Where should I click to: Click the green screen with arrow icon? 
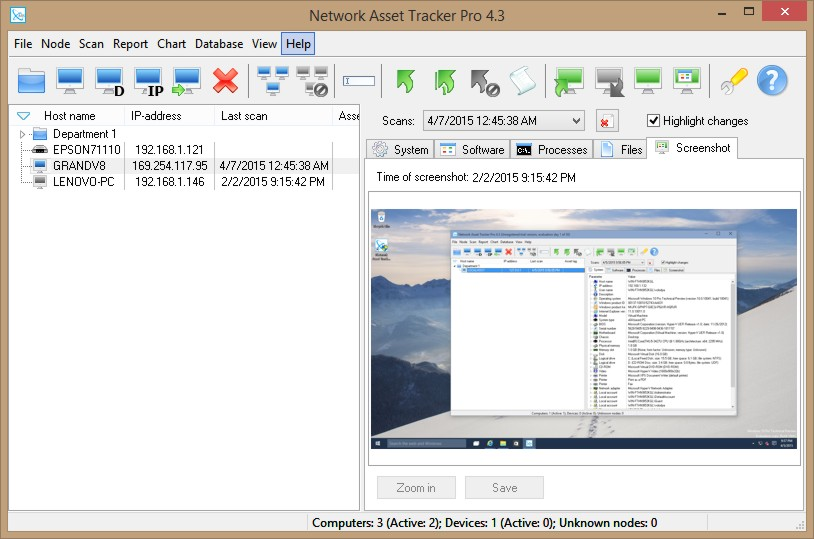[568, 82]
